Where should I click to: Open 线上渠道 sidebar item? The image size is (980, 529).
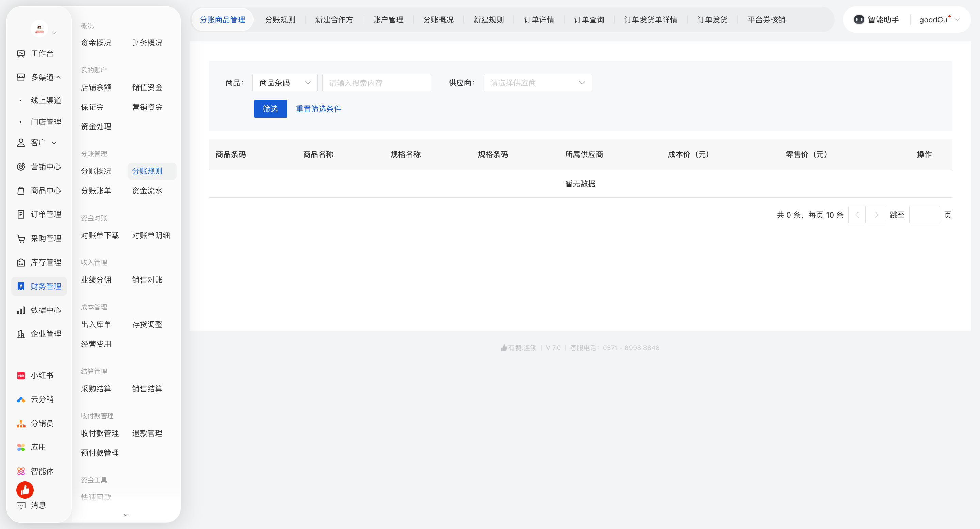(x=46, y=101)
